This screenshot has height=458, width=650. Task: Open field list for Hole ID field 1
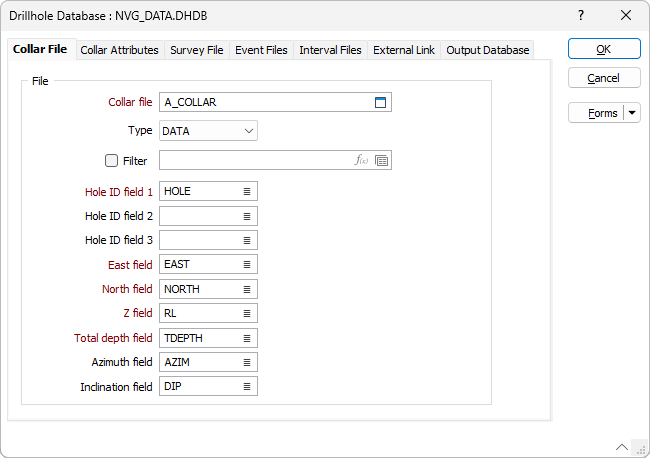[x=247, y=191]
